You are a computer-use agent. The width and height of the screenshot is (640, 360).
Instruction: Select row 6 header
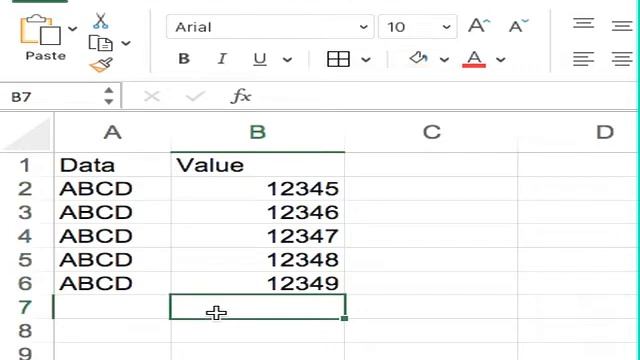tap(26, 283)
